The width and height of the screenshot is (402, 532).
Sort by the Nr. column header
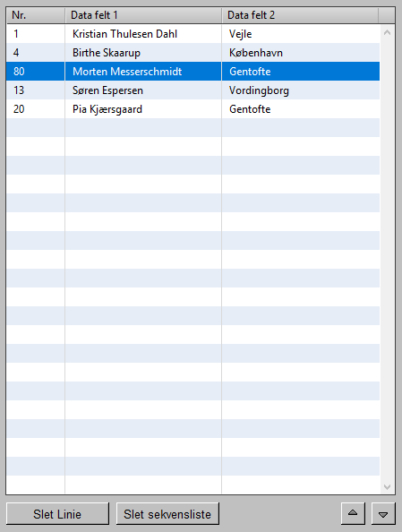(x=36, y=15)
